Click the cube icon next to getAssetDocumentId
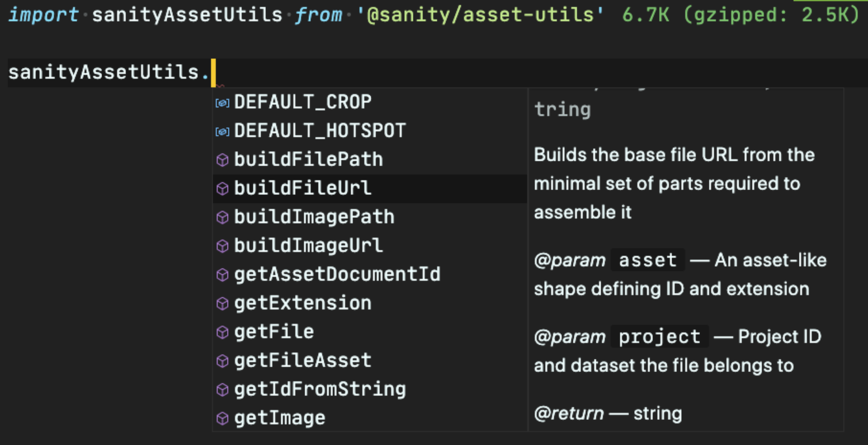868x445 pixels. point(222,275)
